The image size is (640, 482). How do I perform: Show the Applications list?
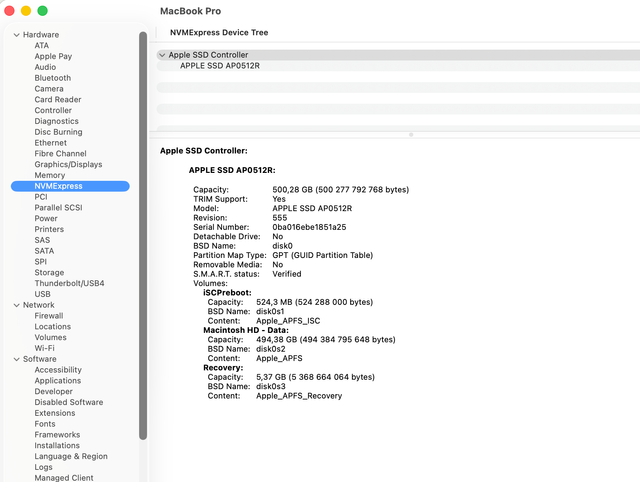click(58, 381)
